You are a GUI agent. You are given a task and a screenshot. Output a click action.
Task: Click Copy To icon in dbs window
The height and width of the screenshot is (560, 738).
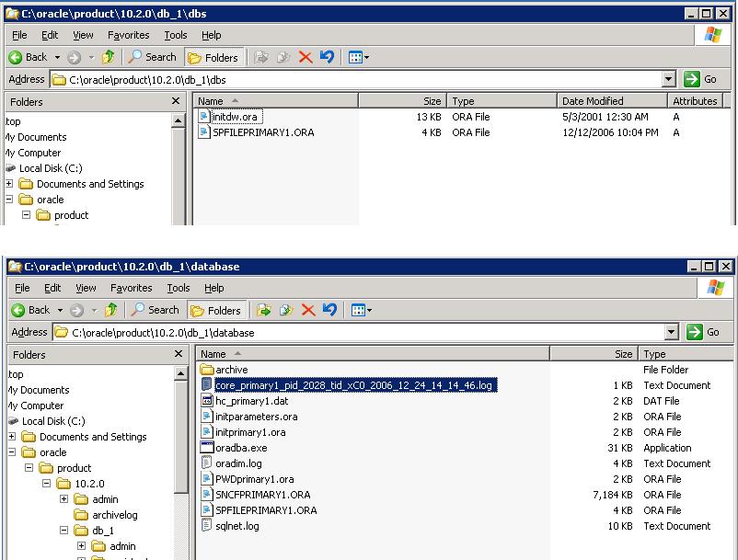(283, 57)
